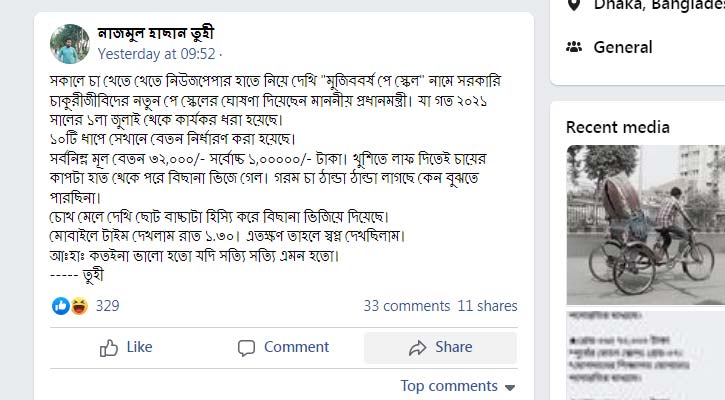725x400 pixels.
Task: Click the people icon beside General
Action: (574, 47)
